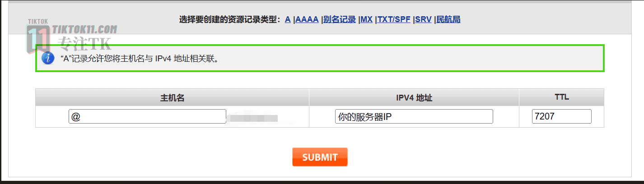The width and height of the screenshot is (644, 184).
Task: Click the 选择要创建的资源记录类型 label
Action: click(229, 19)
